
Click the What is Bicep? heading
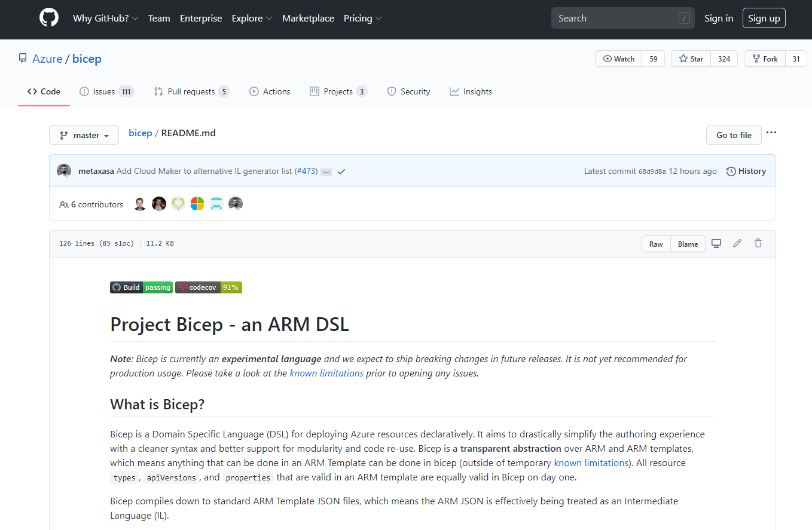[x=157, y=404]
